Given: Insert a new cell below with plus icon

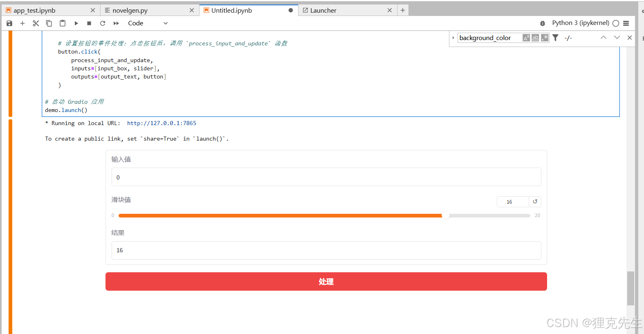Looking at the screenshot, I should 22,23.
